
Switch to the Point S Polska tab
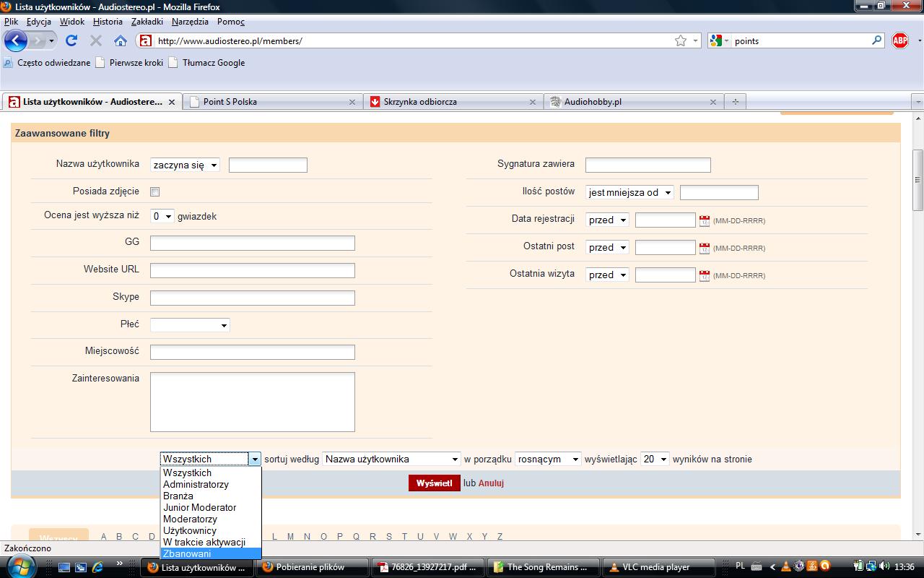point(272,102)
